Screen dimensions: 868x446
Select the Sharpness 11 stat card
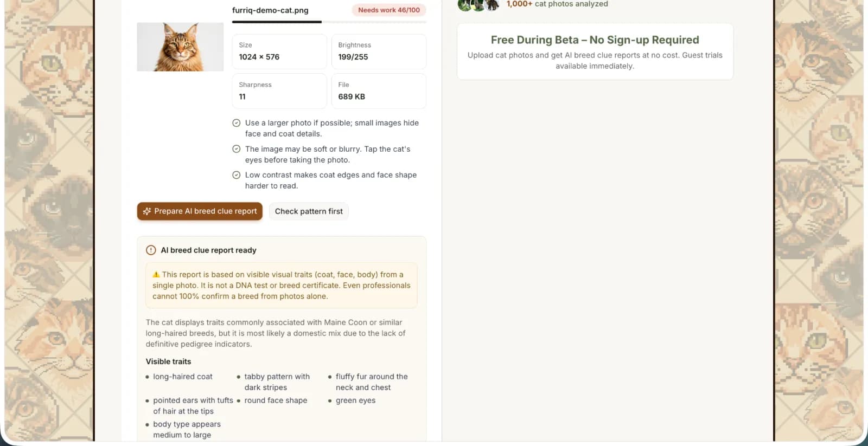tap(279, 91)
